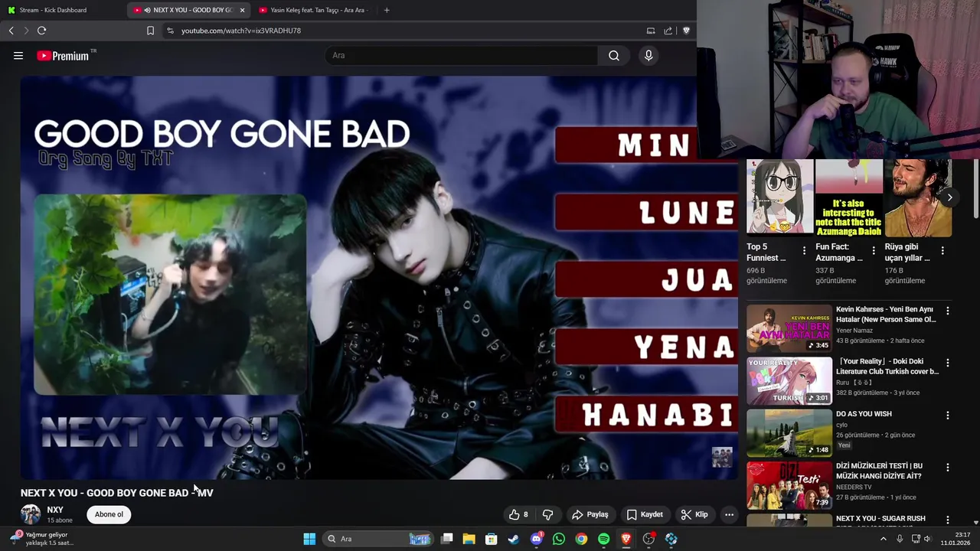Open Steam from the taskbar
This screenshot has width=980, height=551.
pos(514,539)
